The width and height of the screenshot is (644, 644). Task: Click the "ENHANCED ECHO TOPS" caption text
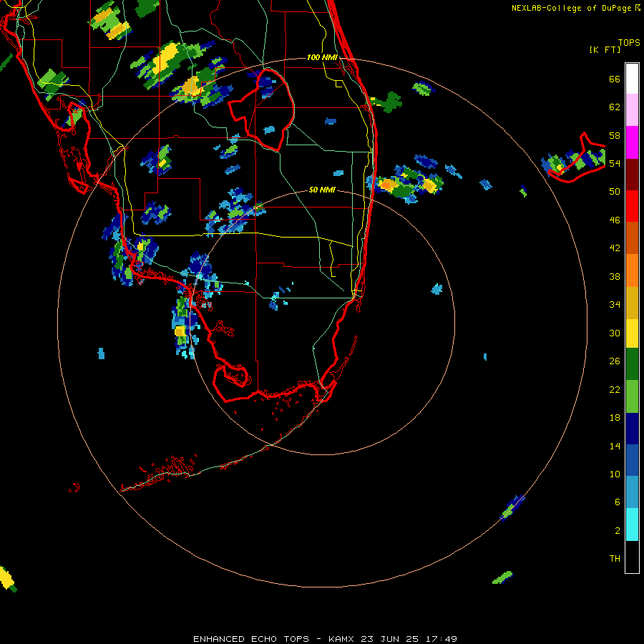tap(251, 639)
